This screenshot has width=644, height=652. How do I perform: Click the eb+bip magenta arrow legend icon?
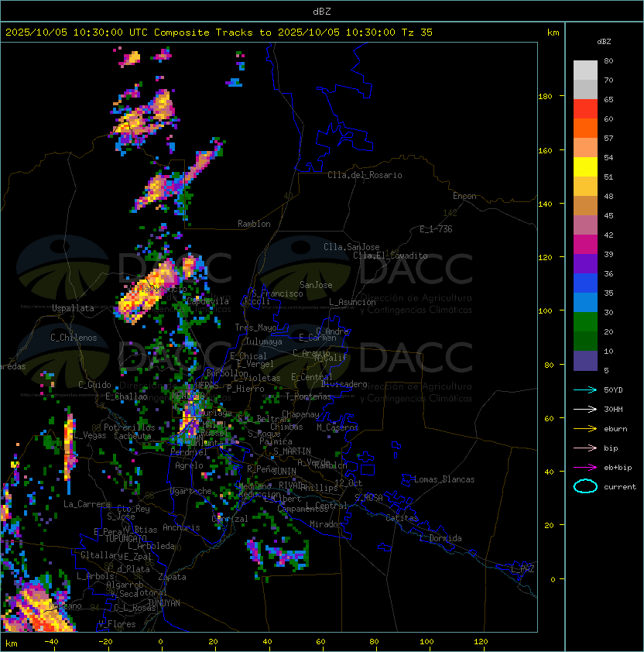(585, 468)
